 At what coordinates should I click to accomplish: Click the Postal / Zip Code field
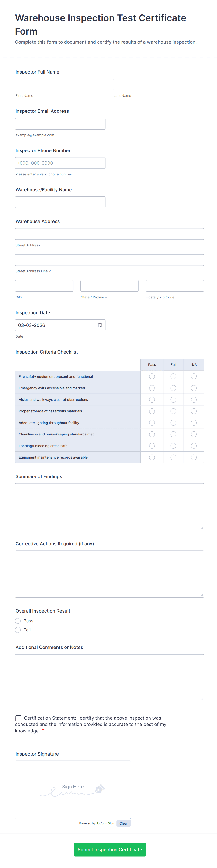pos(175,286)
